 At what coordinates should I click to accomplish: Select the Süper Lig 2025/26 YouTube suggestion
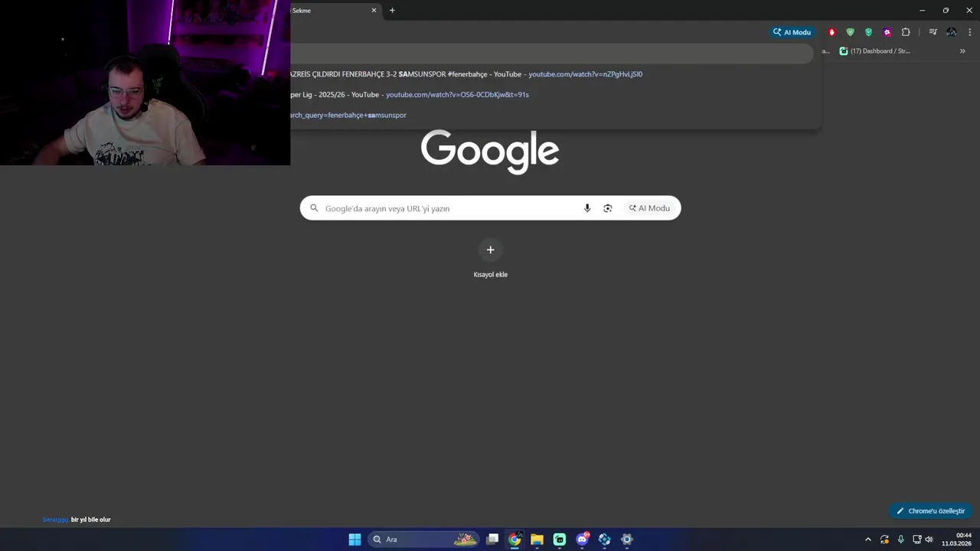click(x=551, y=94)
